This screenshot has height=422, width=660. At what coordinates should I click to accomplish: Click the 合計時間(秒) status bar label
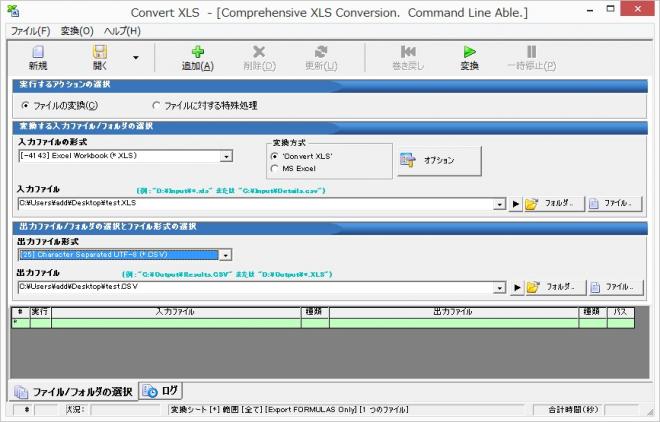[573, 409]
